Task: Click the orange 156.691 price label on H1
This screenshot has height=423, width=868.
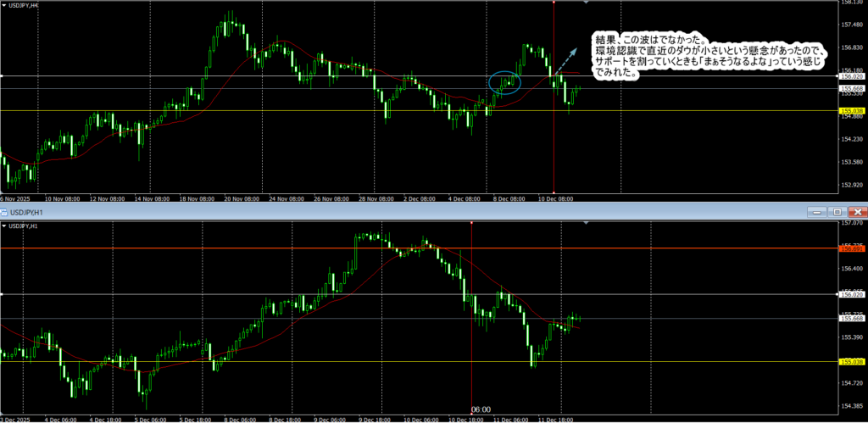Action: point(851,248)
